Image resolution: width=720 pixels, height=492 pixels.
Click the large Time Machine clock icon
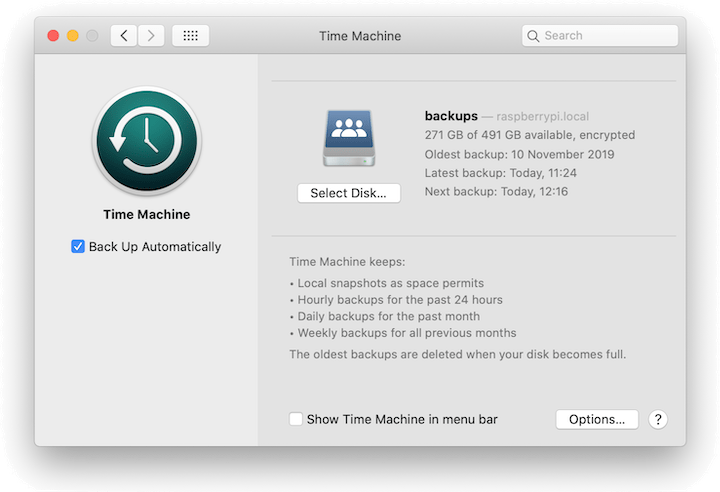[147, 141]
